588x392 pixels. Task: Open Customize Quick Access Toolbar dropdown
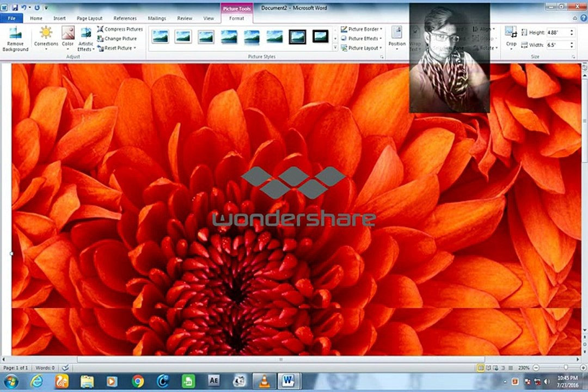pyautogui.click(x=46, y=8)
